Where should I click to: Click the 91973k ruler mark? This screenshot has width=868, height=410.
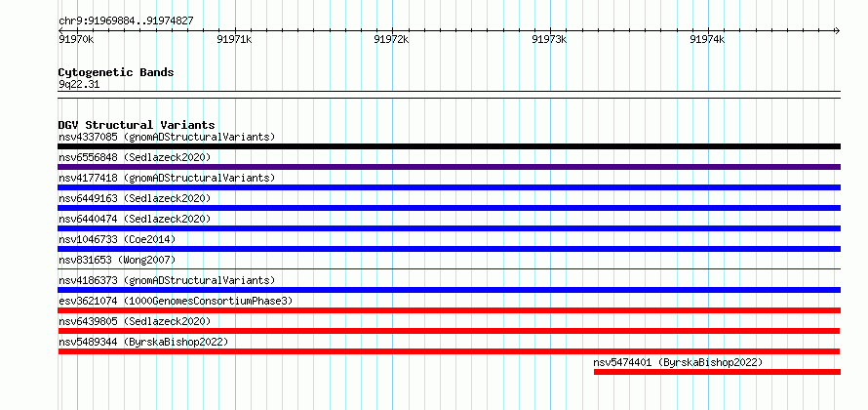(x=549, y=39)
